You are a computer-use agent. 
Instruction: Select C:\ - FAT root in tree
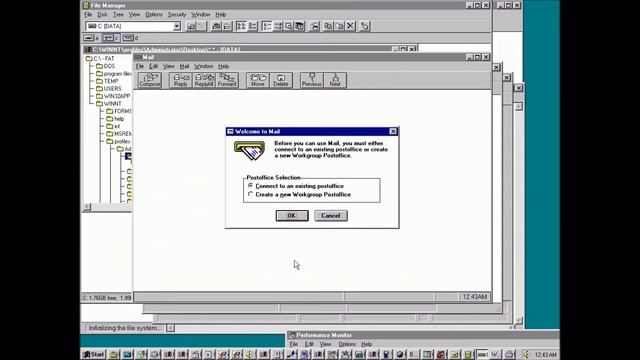[x=100, y=58]
